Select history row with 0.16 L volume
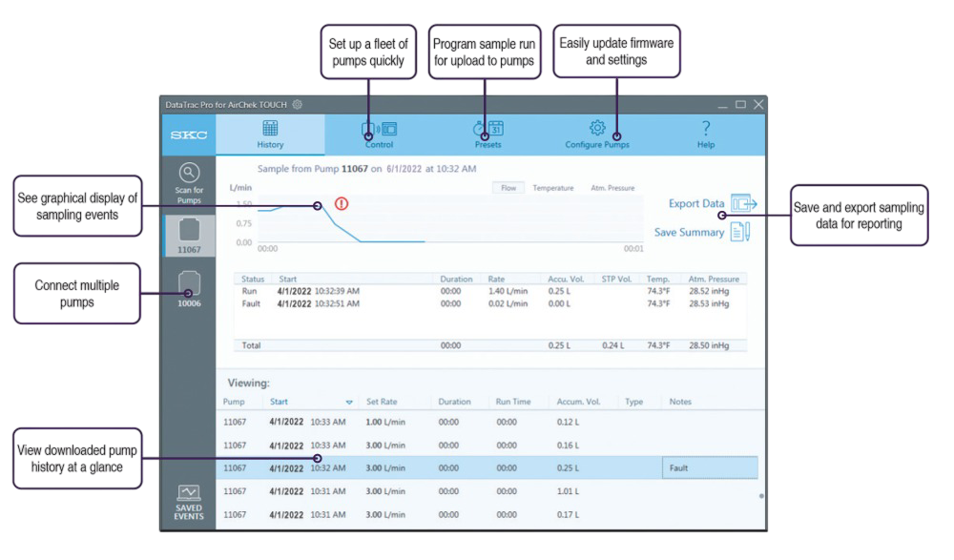Viewport: 954px width, 560px height. tap(490, 445)
